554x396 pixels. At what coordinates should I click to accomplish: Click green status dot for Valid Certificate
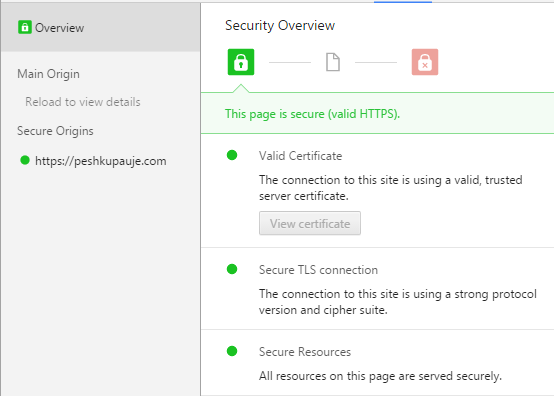[x=232, y=155]
